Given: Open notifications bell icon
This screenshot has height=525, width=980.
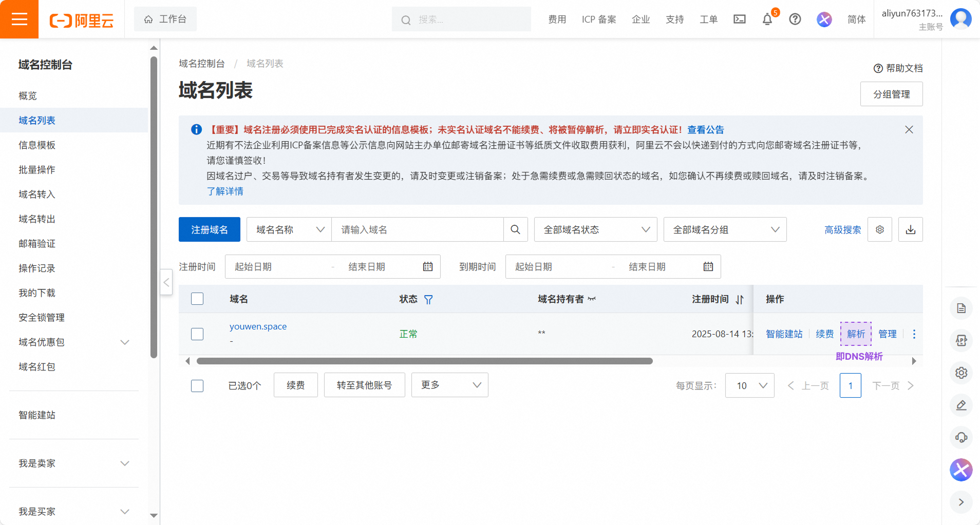Looking at the screenshot, I should coord(767,20).
